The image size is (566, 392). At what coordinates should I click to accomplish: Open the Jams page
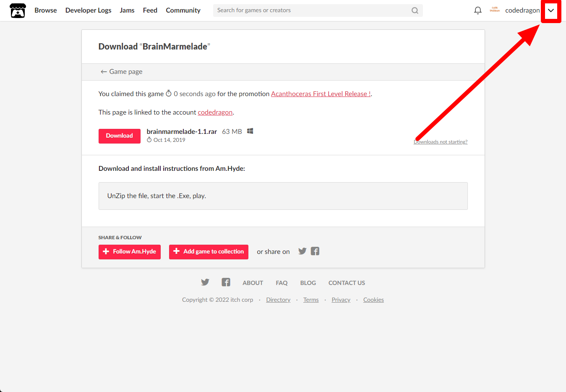click(127, 10)
